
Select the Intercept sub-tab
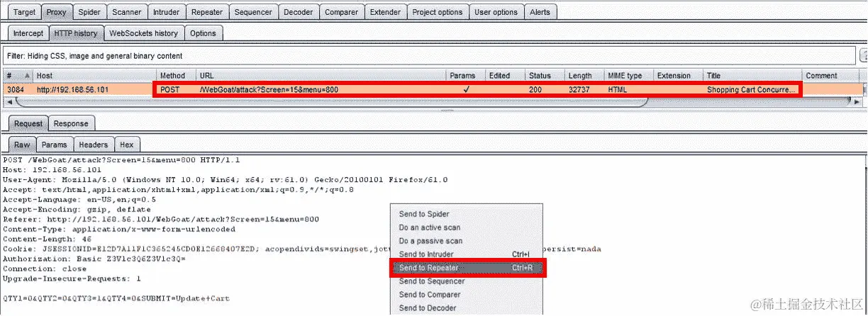(x=28, y=33)
